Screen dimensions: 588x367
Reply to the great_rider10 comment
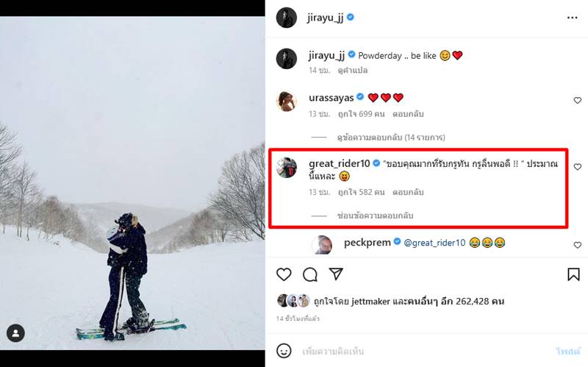point(408,192)
